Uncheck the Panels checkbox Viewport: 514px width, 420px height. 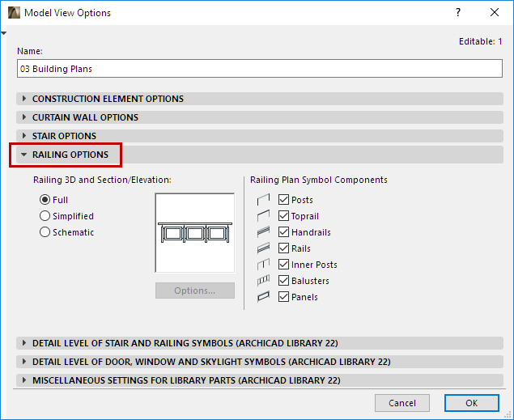tap(283, 297)
